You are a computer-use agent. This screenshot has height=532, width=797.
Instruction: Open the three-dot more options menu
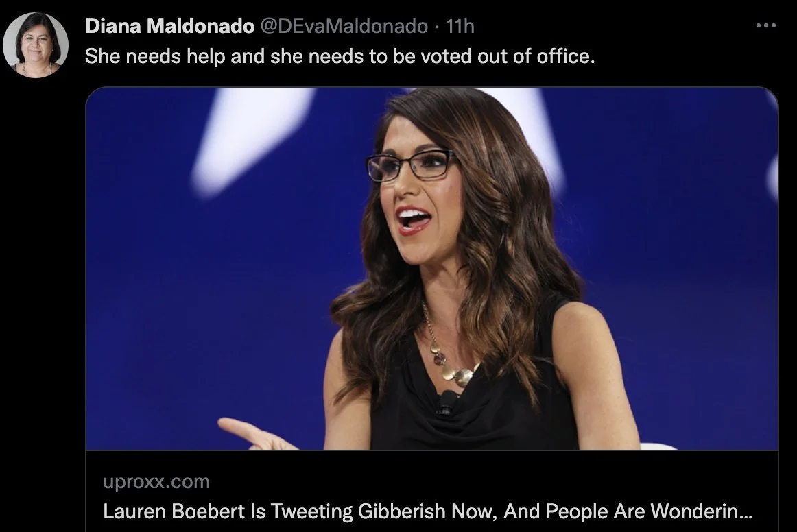(765, 25)
